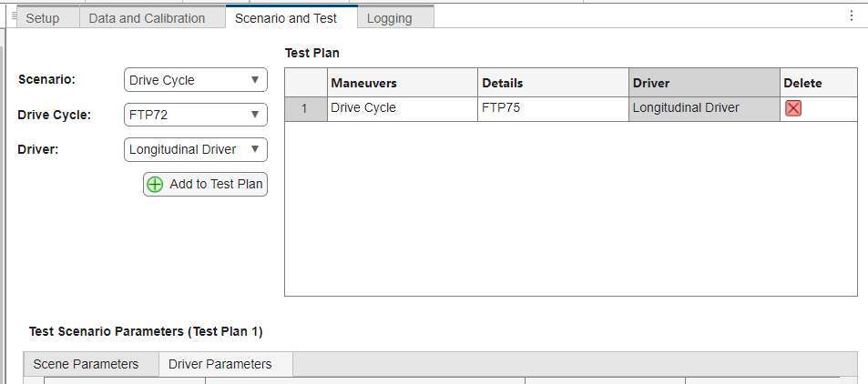Image resolution: width=868 pixels, height=384 pixels.
Task: Switch to the Setup tab
Action: point(43,18)
